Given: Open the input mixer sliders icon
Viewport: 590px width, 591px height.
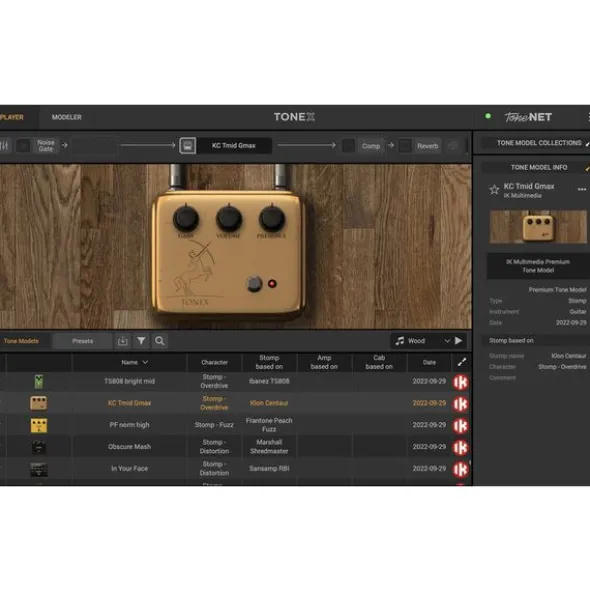Looking at the screenshot, I should point(4,145).
